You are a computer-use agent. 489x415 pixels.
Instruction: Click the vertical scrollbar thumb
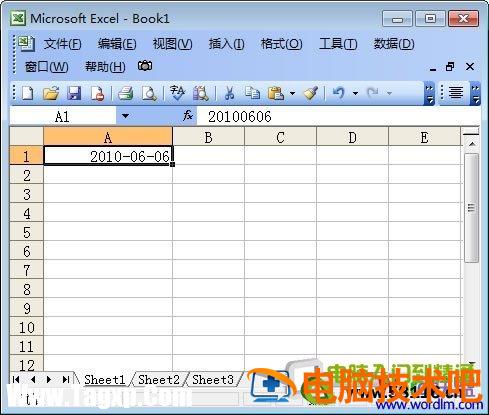coord(471,208)
